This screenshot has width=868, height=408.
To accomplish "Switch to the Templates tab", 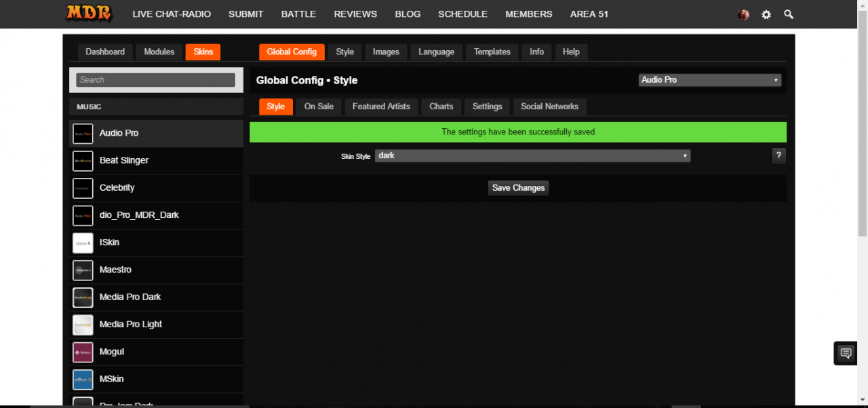I will [492, 52].
